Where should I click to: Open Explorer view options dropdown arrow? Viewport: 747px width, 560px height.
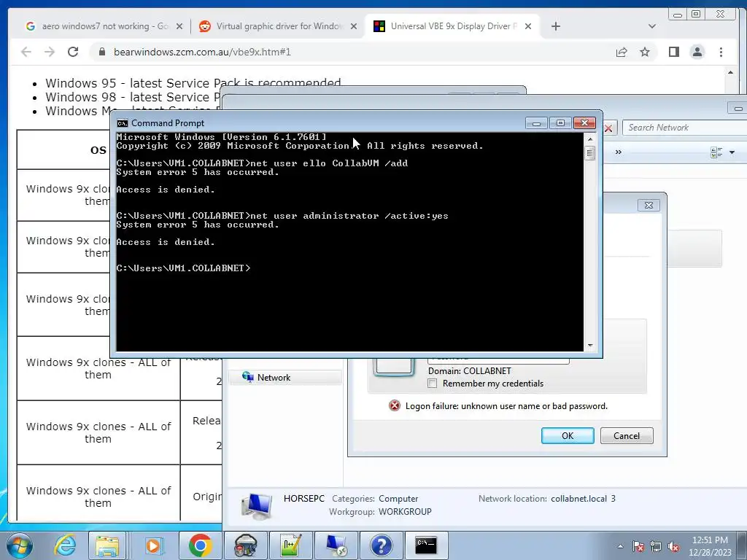pyautogui.click(x=732, y=152)
